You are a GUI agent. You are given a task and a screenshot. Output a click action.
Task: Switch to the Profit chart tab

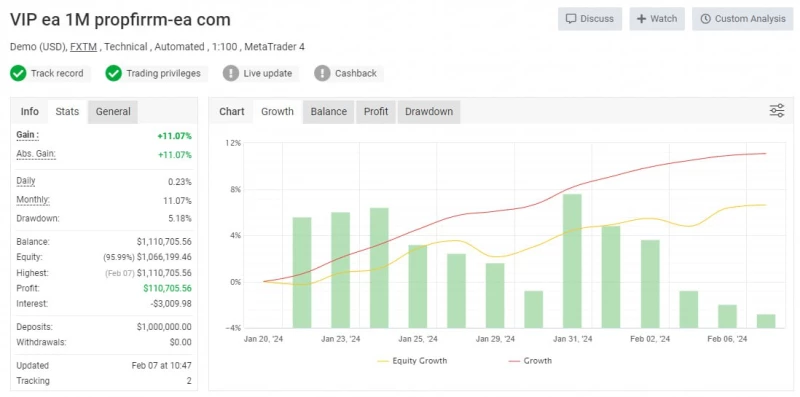pyautogui.click(x=376, y=112)
